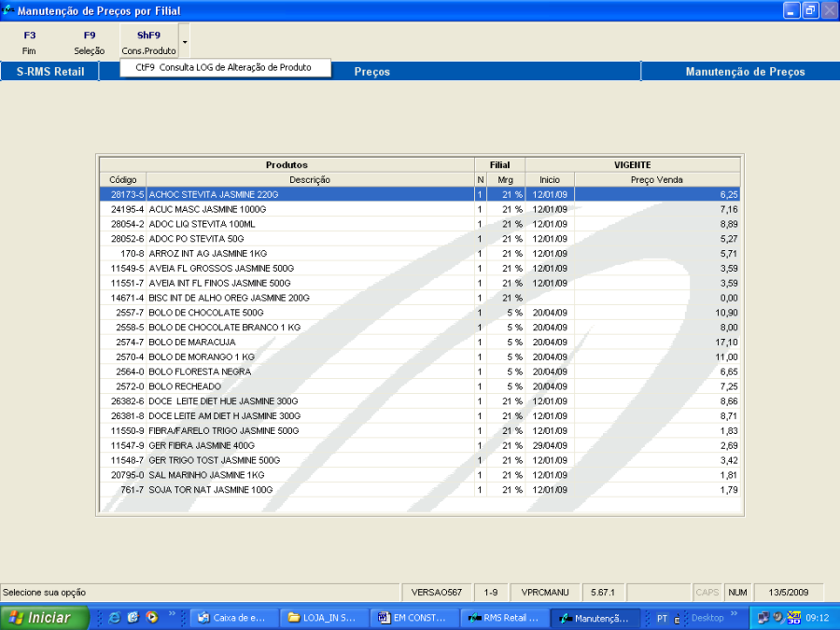Switch to LOJA_IN S... folder taskbar button
The image size is (840, 630).
coord(325,618)
